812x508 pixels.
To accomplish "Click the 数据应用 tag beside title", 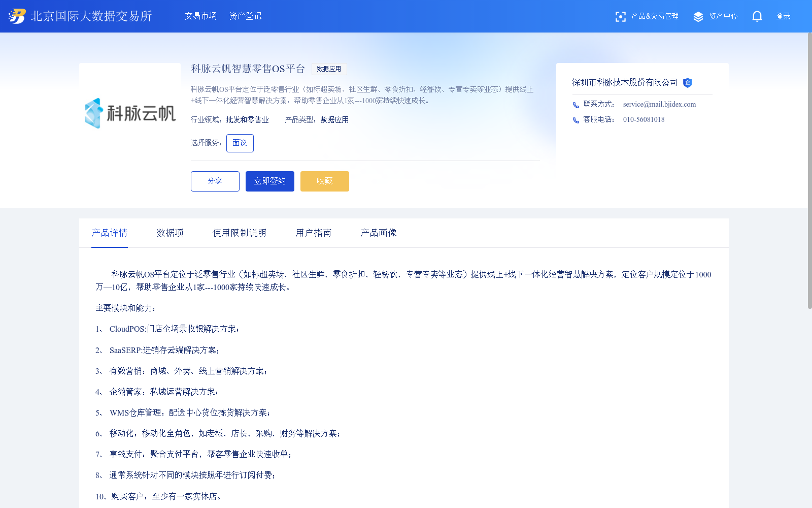I will (x=329, y=69).
